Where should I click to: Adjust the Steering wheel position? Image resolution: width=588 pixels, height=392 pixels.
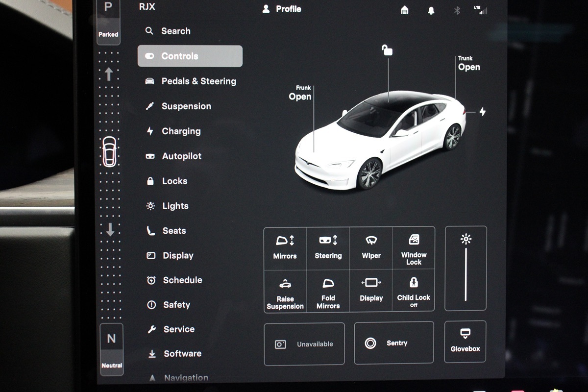click(x=328, y=247)
